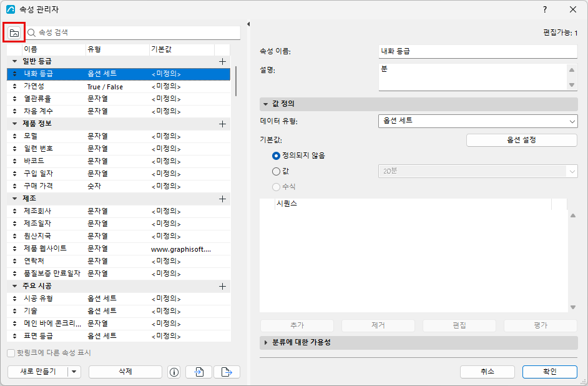Click the help question mark

[545, 10]
